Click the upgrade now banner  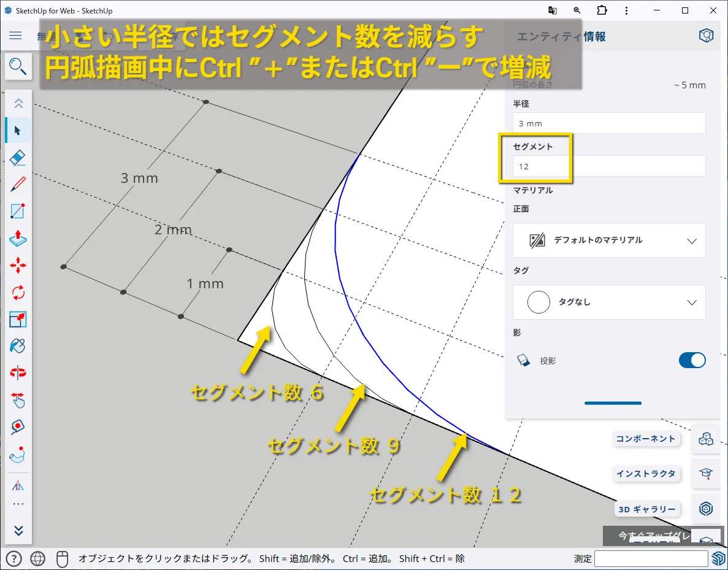tap(648, 536)
